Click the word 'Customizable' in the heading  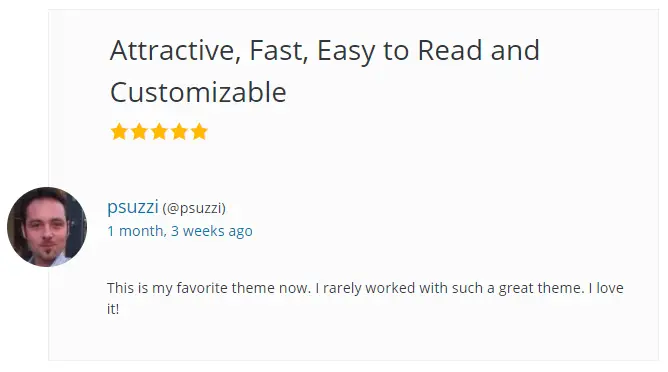point(198,92)
